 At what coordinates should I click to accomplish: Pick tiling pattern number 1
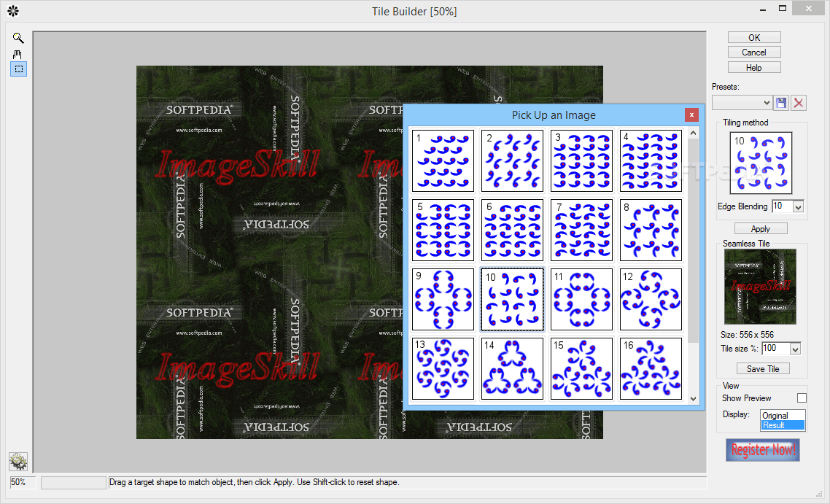click(x=443, y=160)
